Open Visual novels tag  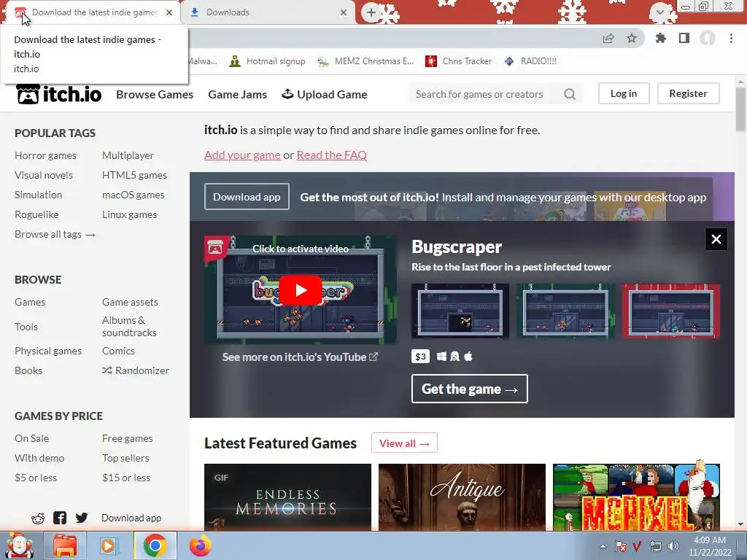[x=44, y=175]
